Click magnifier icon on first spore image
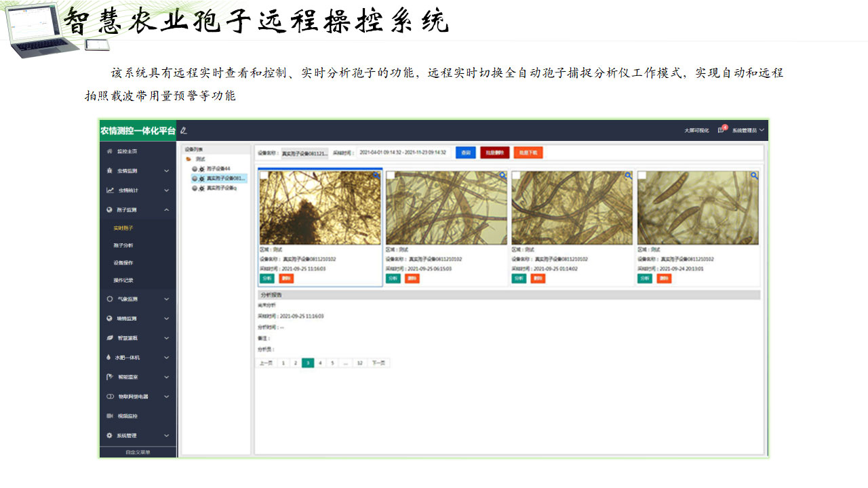Image resolution: width=868 pixels, height=488 pixels. (376, 176)
